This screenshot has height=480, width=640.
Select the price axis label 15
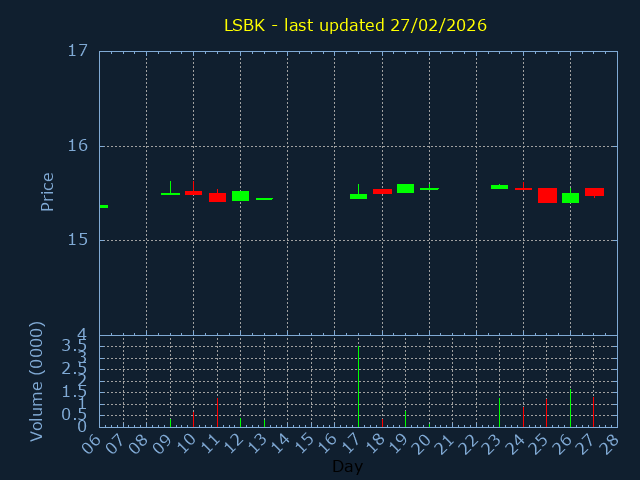pyautogui.click(x=78, y=240)
